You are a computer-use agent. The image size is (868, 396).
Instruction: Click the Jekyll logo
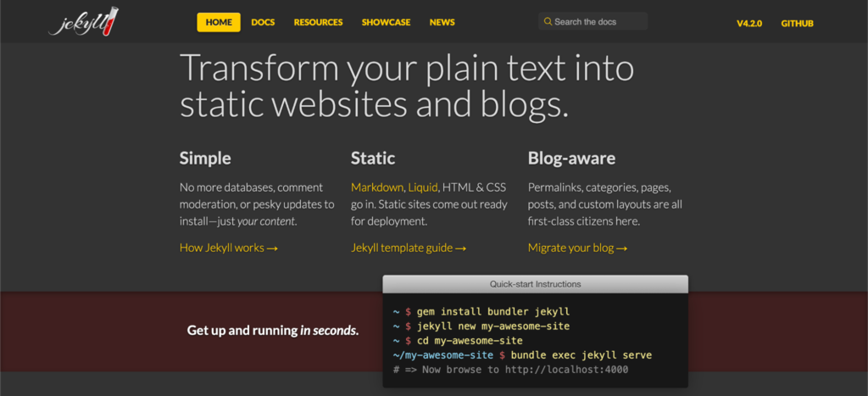pyautogui.click(x=83, y=22)
